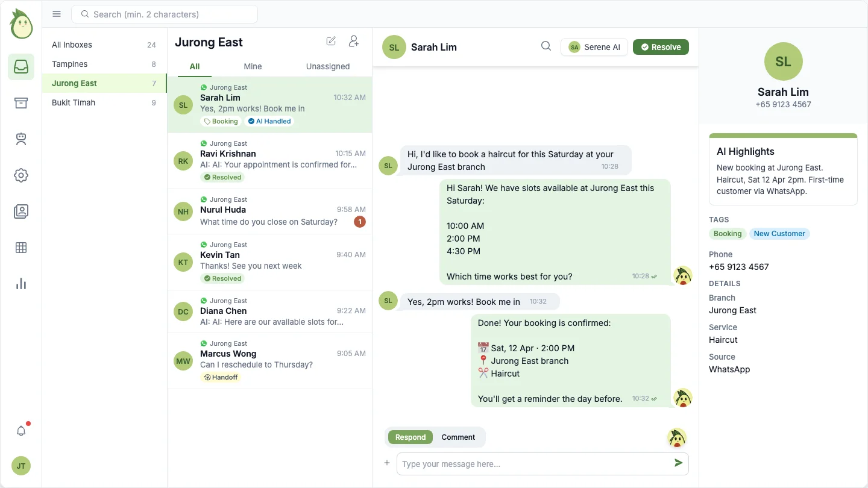Open the Inboxes panel icon
This screenshot has width=868, height=488.
(x=21, y=67)
